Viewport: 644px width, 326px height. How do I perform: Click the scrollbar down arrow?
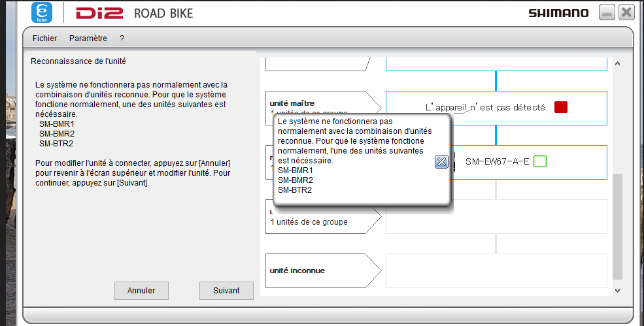(617, 290)
